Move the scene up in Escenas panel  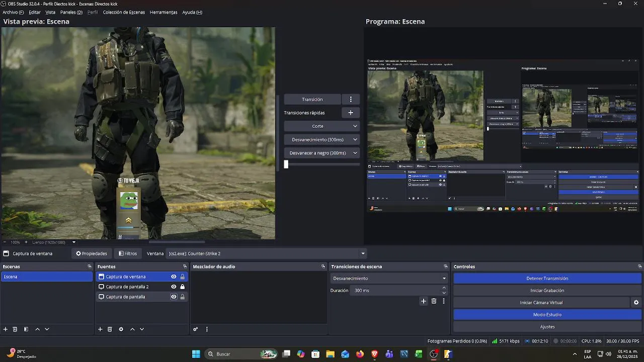point(37,329)
